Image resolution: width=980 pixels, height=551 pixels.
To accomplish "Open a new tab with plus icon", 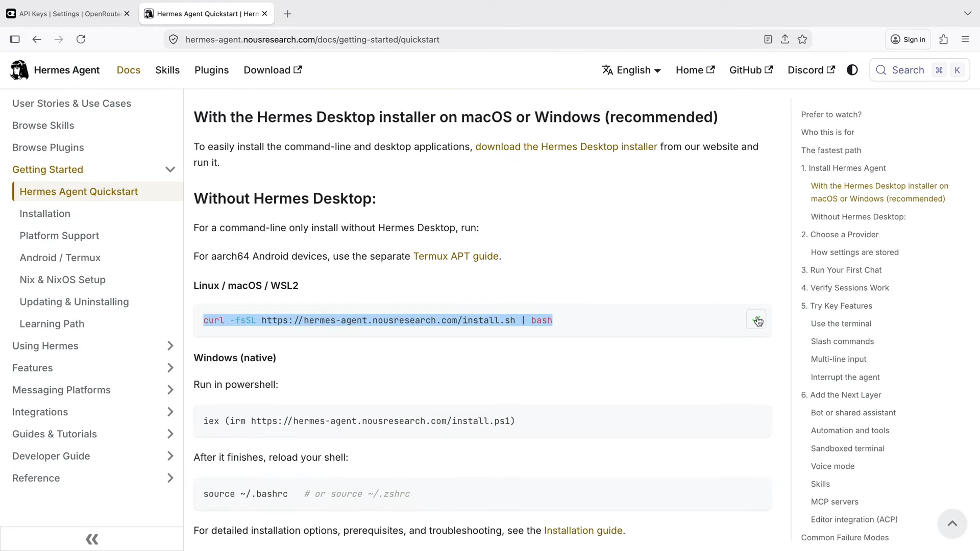I will click(288, 14).
